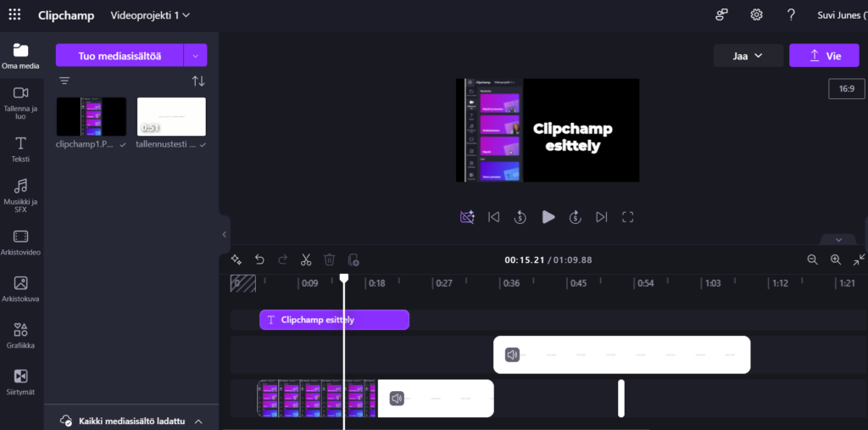Click the sort media arrows icon
The width and height of the screenshot is (868, 430).
pos(198,81)
